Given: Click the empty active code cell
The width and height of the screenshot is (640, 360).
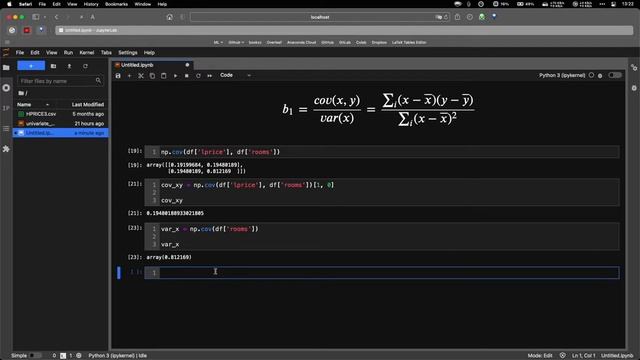Looking at the screenshot, I should [x=382, y=273].
